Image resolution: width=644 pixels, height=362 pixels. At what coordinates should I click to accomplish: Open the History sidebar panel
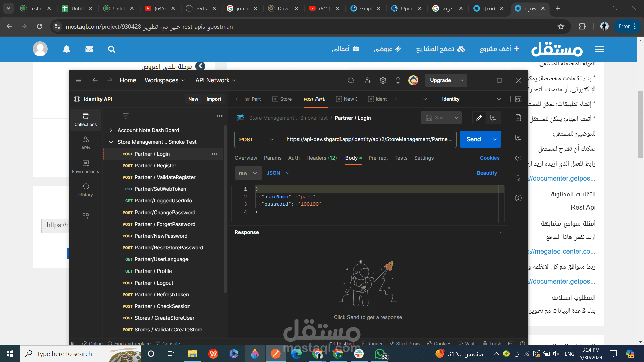point(86,190)
